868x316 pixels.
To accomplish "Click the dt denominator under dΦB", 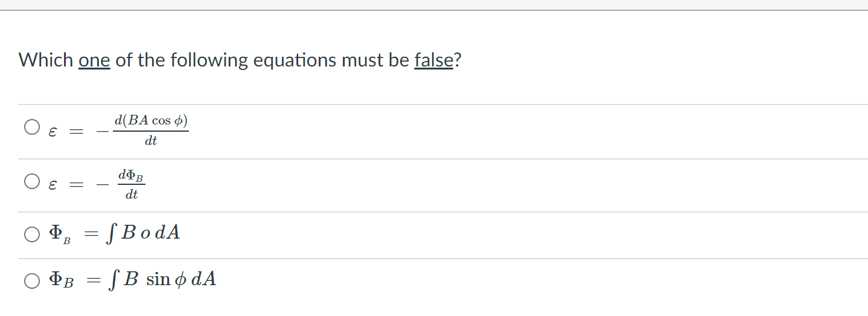I will (x=131, y=195).
